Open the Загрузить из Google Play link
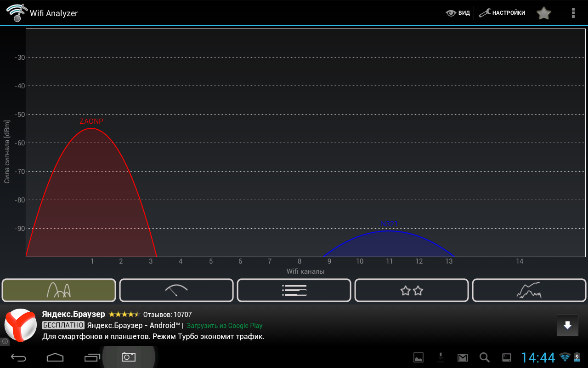Viewport: 588px width, 368px height. [x=224, y=326]
